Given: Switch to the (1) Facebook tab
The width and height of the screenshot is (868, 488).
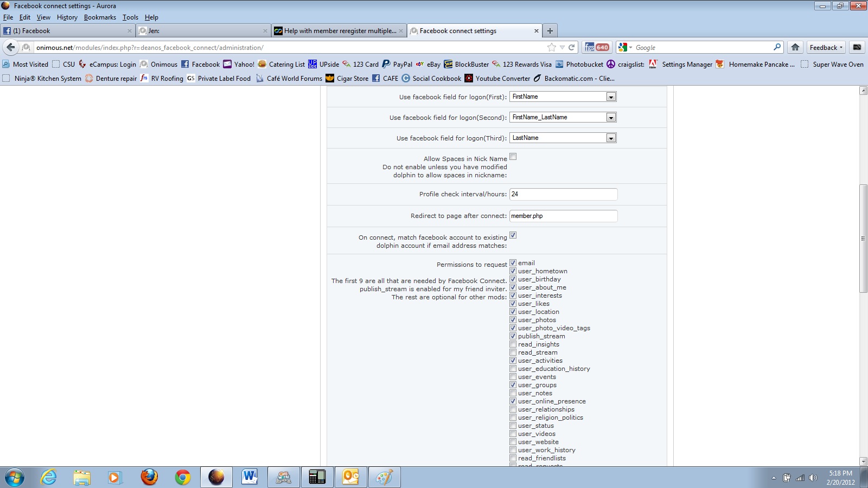Looking at the screenshot, I should 65,31.
